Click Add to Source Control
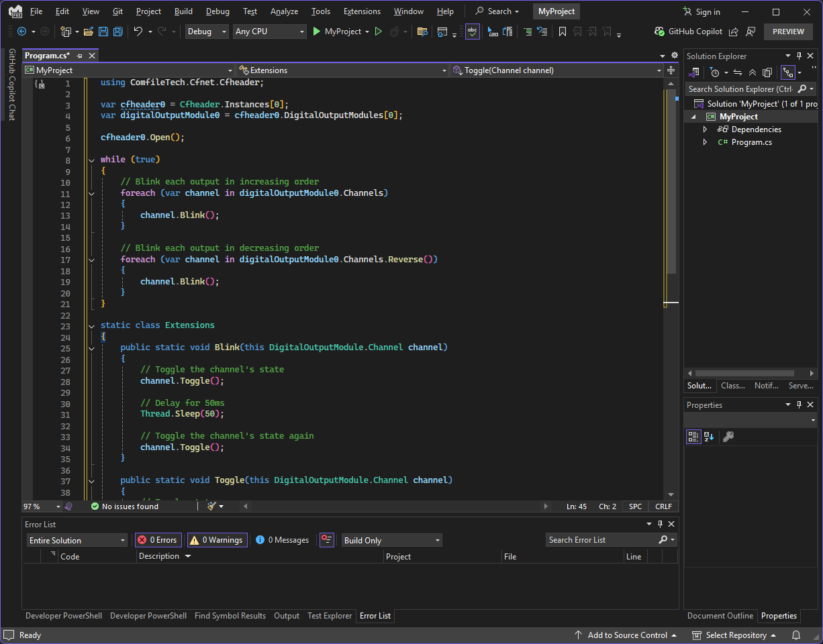 coord(627,635)
